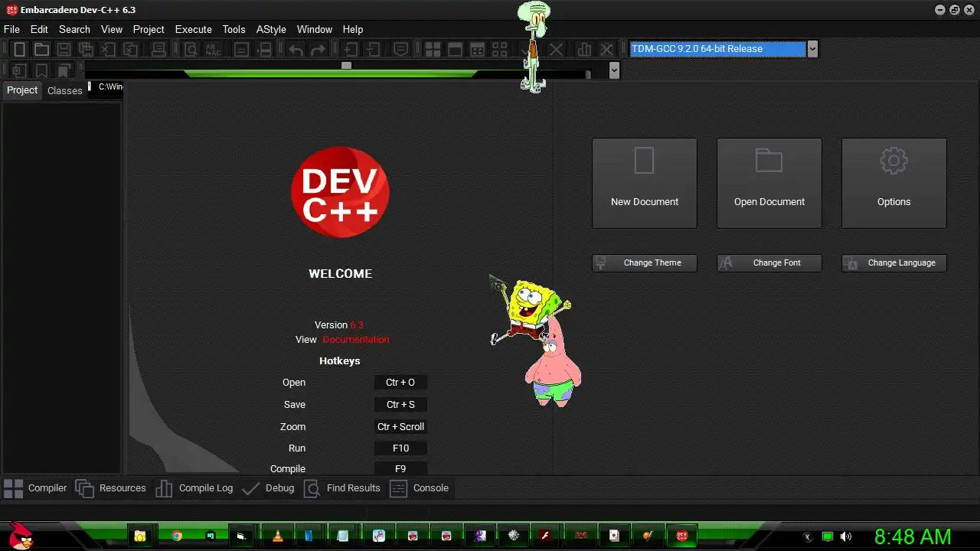Image resolution: width=980 pixels, height=551 pixels.
Task: Click the Save floppy-disk toolbar icon
Action: pos(64,50)
